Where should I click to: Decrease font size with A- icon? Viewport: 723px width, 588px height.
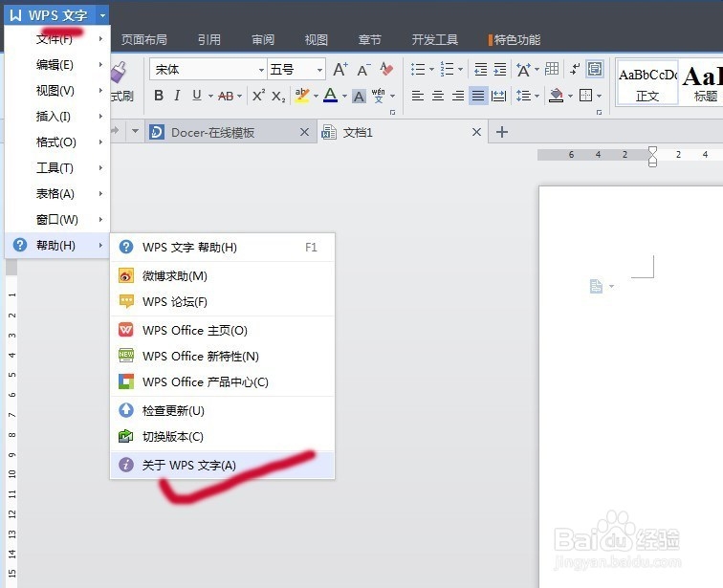tap(363, 70)
